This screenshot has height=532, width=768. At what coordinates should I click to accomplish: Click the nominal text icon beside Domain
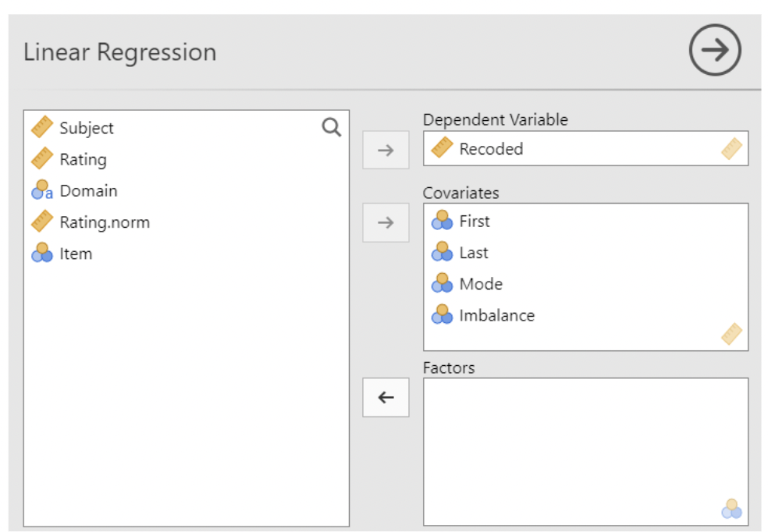tap(41, 191)
